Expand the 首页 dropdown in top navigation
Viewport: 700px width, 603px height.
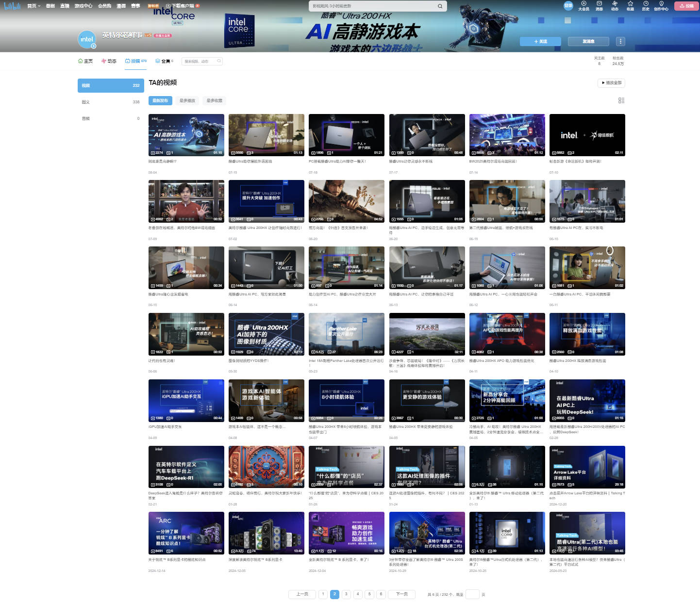(x=33, y=6)
